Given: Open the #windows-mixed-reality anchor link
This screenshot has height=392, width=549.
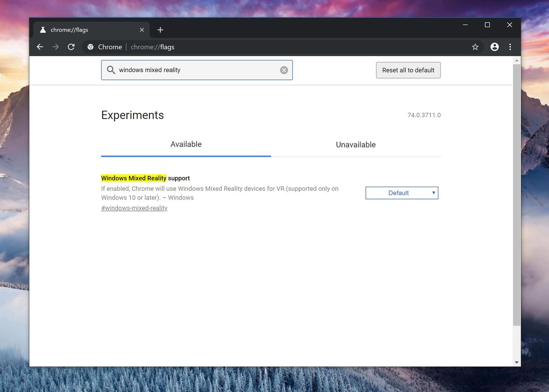Looking at the screenshot, I should click(x=134, y=208).
